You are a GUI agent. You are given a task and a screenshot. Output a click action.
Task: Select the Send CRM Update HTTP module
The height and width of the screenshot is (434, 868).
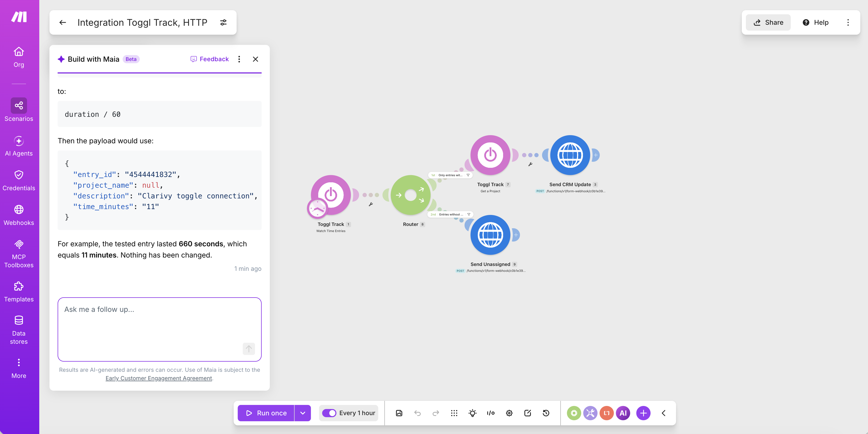point(570,155)
